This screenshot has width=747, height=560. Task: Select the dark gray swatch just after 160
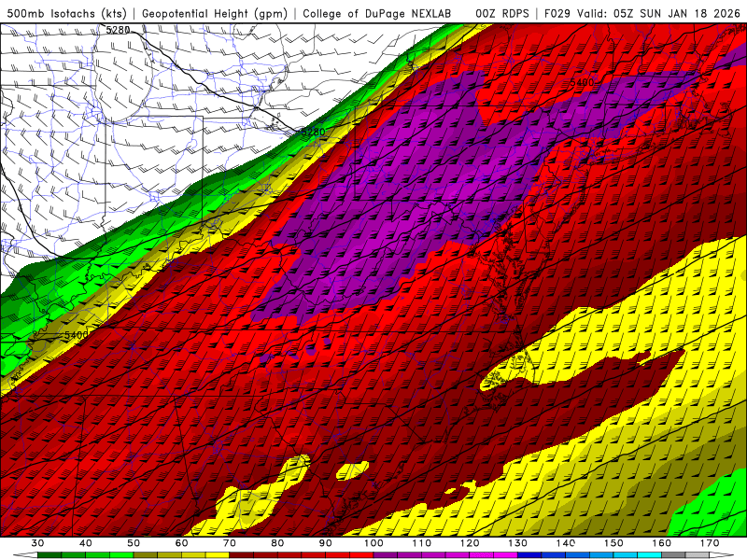pos(673,555)
